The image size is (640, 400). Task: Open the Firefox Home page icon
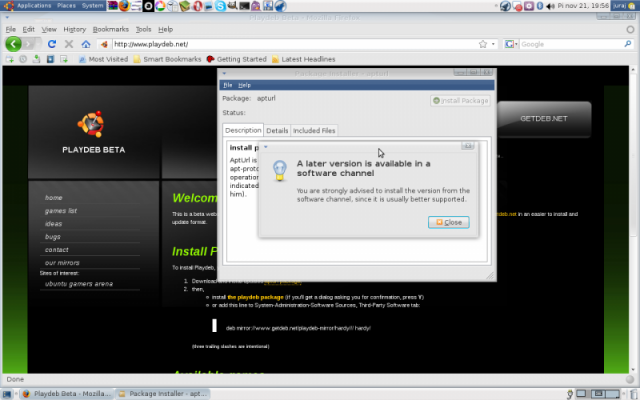[x=86, y=44]
